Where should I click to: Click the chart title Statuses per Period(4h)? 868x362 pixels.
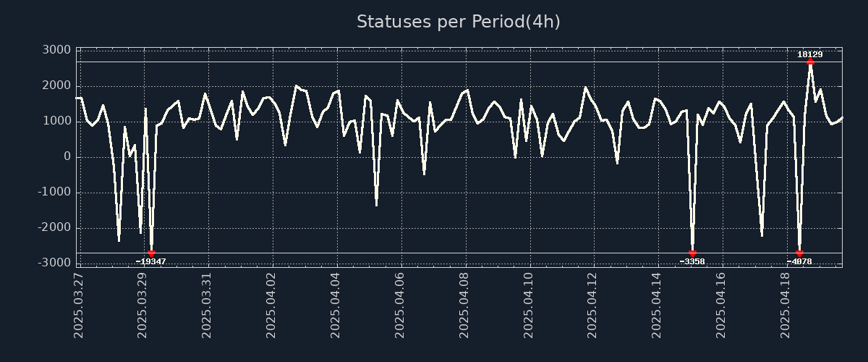(x=458, y=22)
